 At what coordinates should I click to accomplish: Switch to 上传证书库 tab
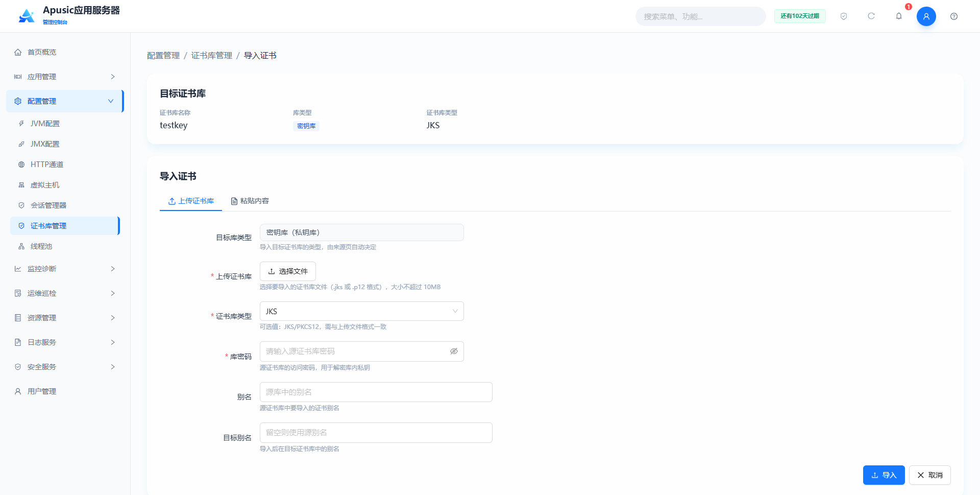coord(191,201)
